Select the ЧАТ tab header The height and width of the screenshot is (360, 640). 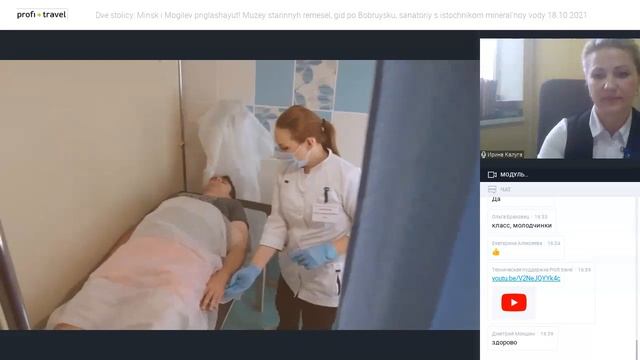click(x=505, y=189)
